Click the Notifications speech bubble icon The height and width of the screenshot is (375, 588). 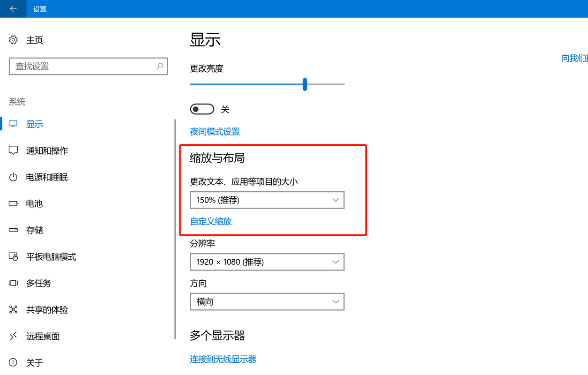13,150
